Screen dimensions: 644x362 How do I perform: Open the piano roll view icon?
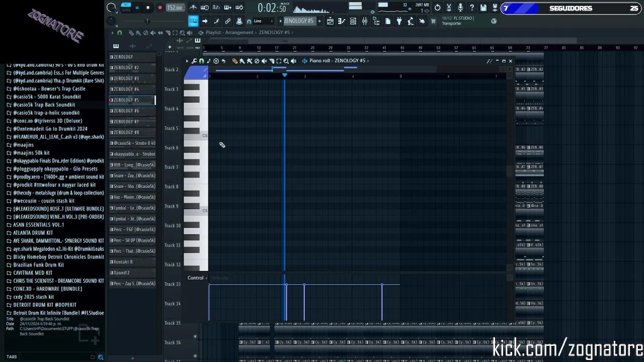(x=342, y=21)
